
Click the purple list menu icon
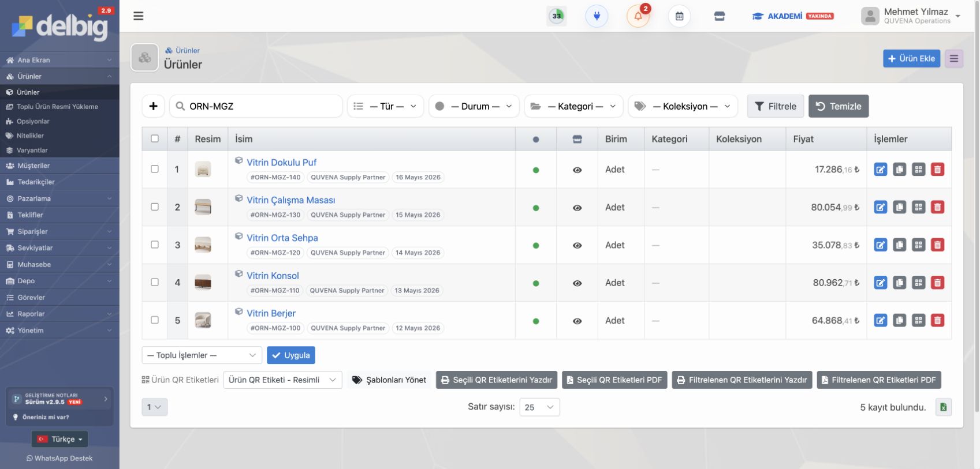click(x=954, y=58)
